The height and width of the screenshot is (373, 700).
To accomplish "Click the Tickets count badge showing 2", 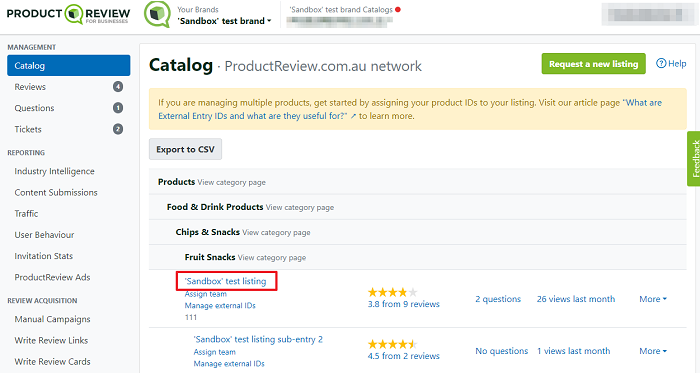I will (x=118, y=129).
